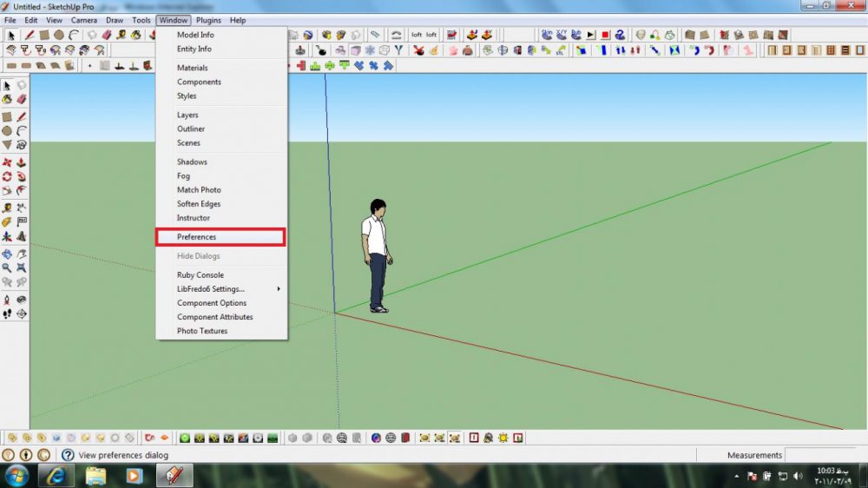Open the Camera menu
This screenshot has width=868, height=488.
pos(84,20)
